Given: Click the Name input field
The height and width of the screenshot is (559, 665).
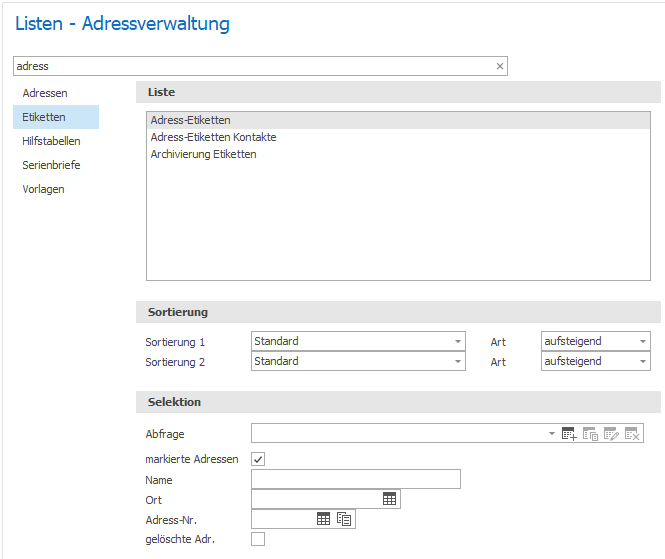Looking at the screenshot, I should [356, 479].
